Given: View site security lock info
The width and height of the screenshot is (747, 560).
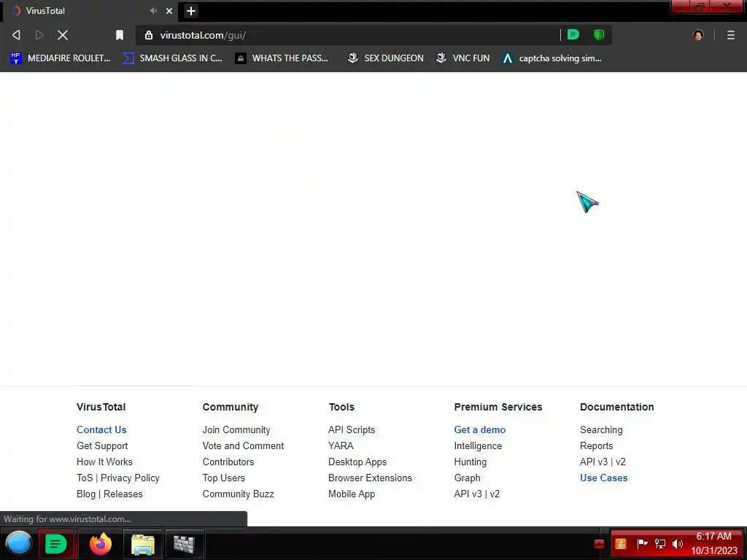Looking at the screenshot, I should [x=149, y=35].
